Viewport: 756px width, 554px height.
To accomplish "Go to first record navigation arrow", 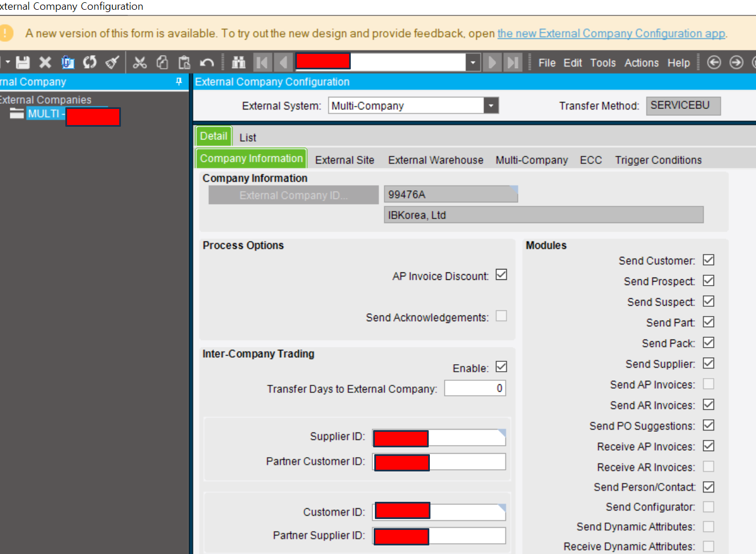I will tap(262, 62).
